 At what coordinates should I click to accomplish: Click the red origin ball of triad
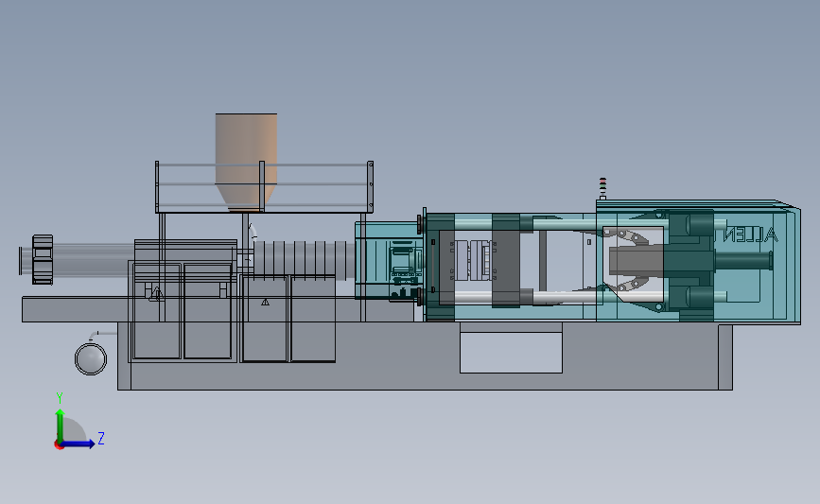(59, 445)
